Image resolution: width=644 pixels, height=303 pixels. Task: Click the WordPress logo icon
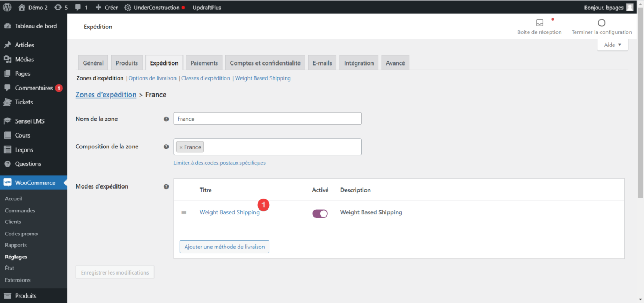point(8,8)
